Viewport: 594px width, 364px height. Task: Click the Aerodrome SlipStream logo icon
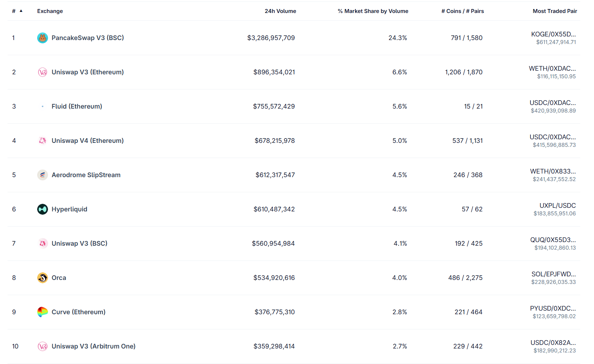coord(43,175)
